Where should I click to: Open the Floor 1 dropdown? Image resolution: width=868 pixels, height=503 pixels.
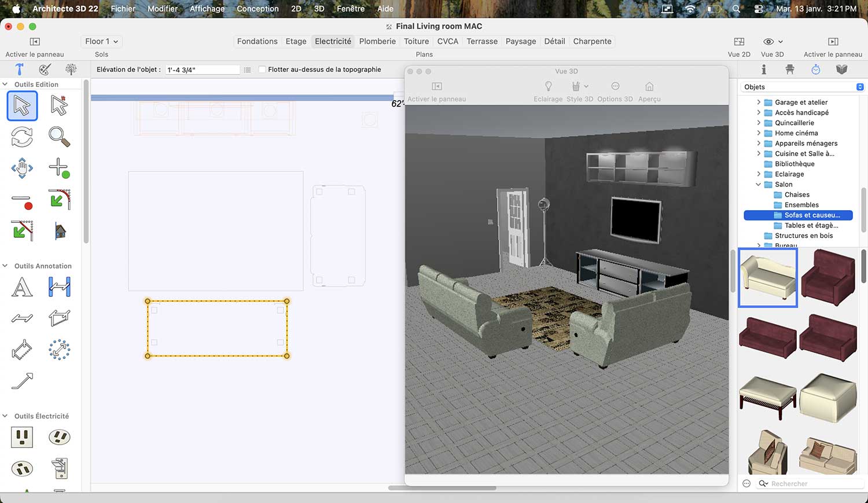point(101,41)
